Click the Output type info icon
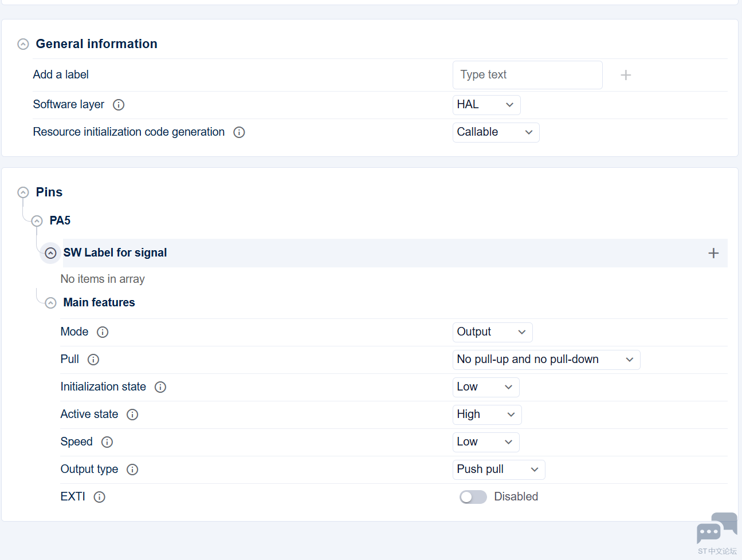742x560 pixels. (132, 470)
